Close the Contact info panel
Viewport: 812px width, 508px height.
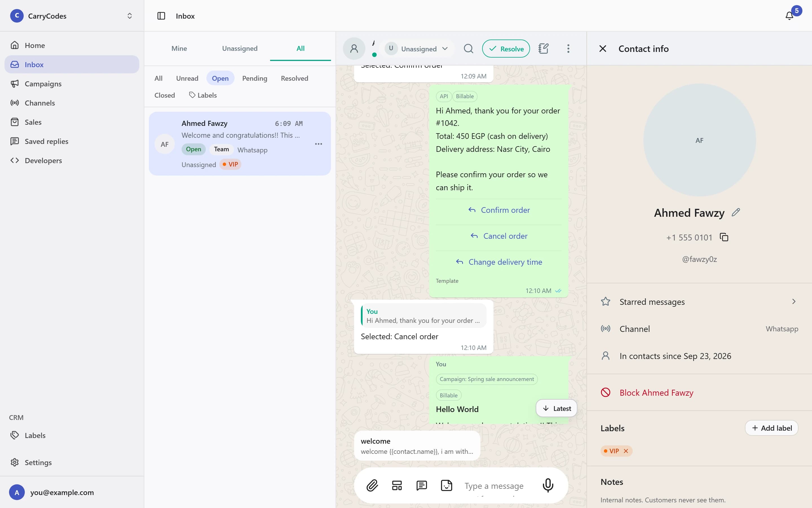click(x=603, y=49)
